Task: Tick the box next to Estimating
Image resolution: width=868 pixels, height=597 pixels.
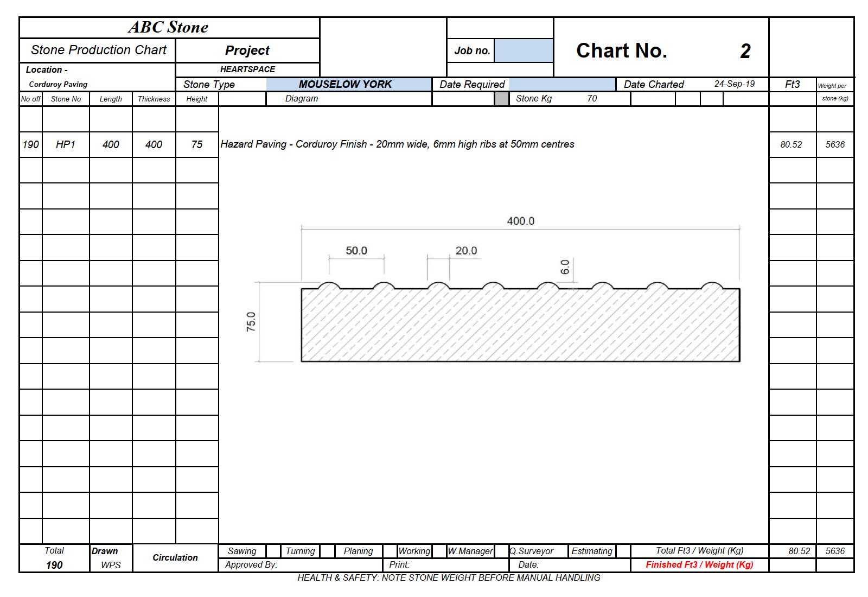Action: pyautogui.click(x=623, y=551)
